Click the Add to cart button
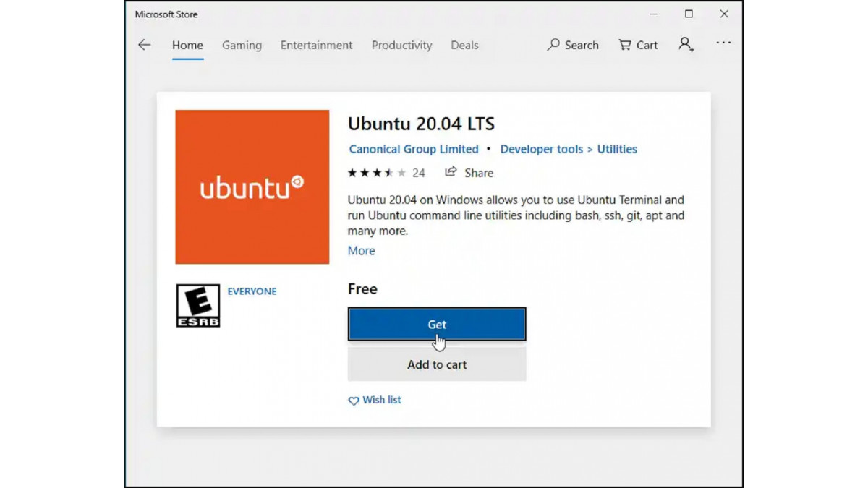The image size is (868, 488). [x=437, y=364]
